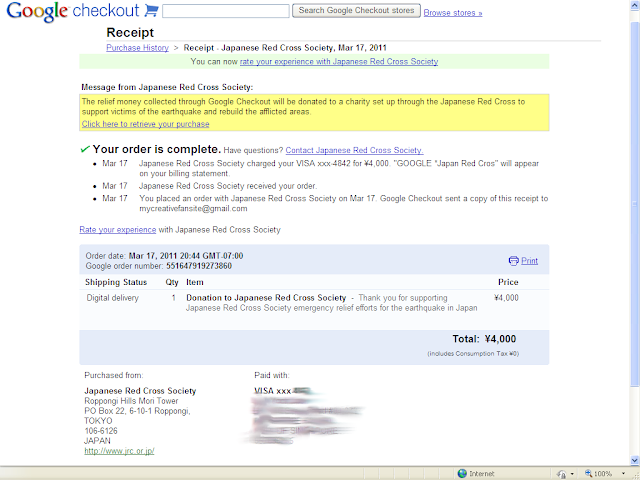Select Google order number 551647919273860
This screenshot has width=640, height=480.
coord(199,266)
